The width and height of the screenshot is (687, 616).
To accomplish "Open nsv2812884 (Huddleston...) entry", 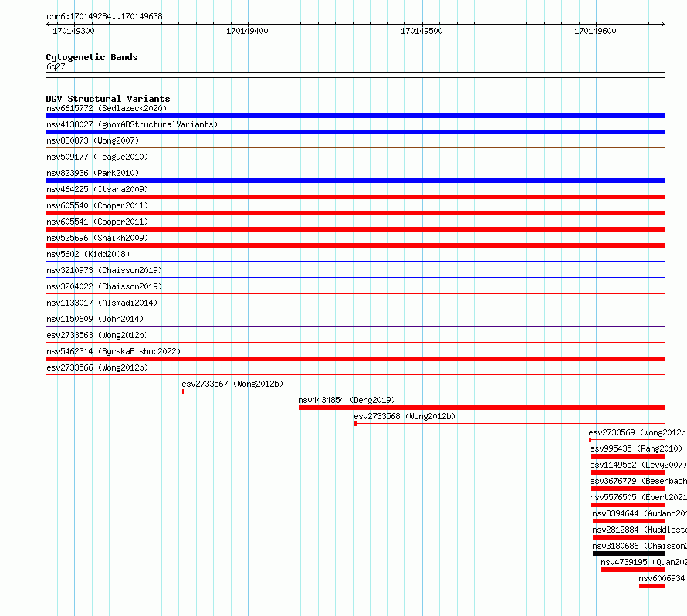I will [640, 530].
